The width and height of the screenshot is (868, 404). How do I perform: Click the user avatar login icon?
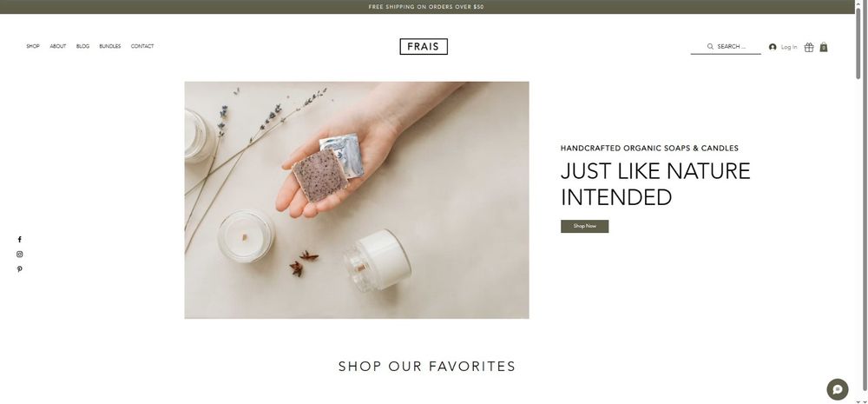tap(773, 47)
